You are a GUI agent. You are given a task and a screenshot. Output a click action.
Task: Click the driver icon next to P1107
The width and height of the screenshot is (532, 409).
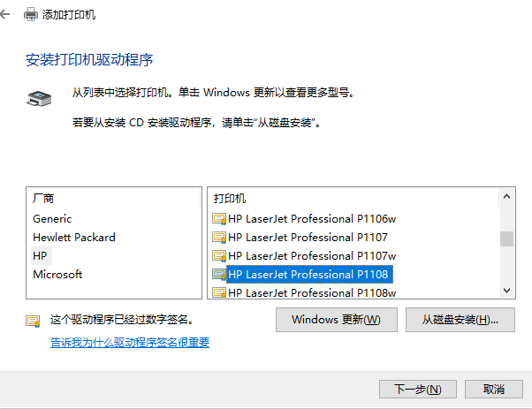pyautogui.click(x=219, y=238)
